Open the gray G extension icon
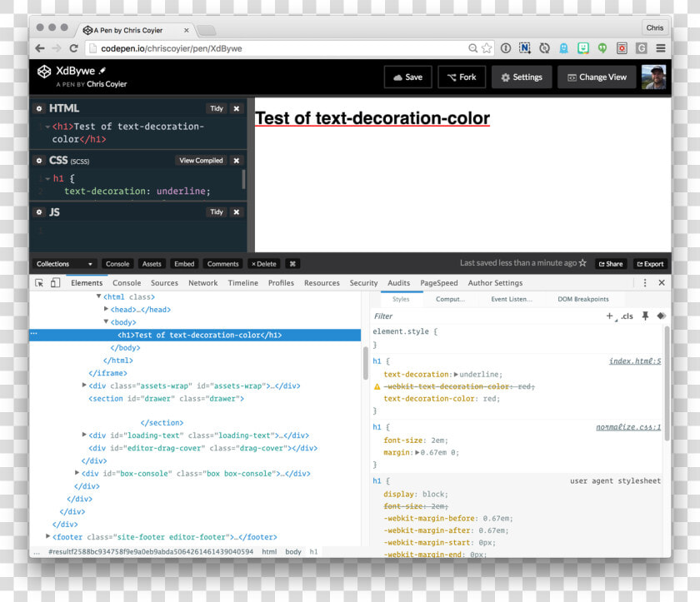The height and width of the screenshot is (602, 700). [642, 48]
